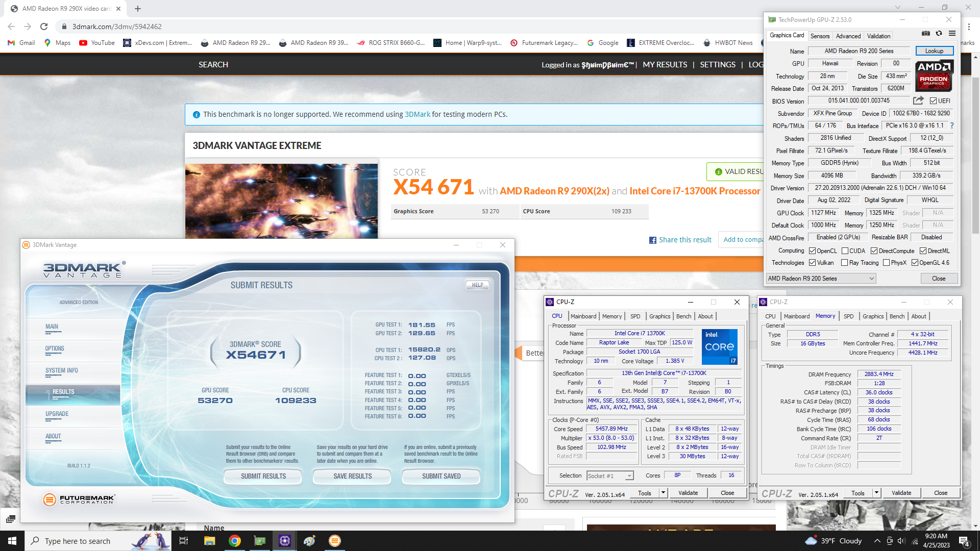This screenshot has height=551, width=980.
Task: Click the benchmark result thumbnail image
Action: point(281,201)
